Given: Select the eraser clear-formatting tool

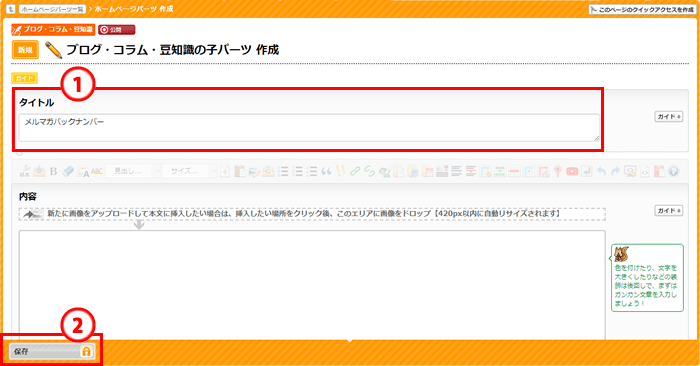Looking at the screenshot, I should pyautogui.click(x=68, y=171).
